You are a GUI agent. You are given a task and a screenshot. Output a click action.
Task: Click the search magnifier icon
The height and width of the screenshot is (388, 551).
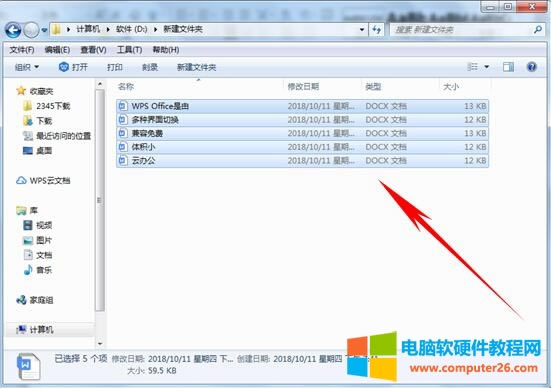coord(538,30)
